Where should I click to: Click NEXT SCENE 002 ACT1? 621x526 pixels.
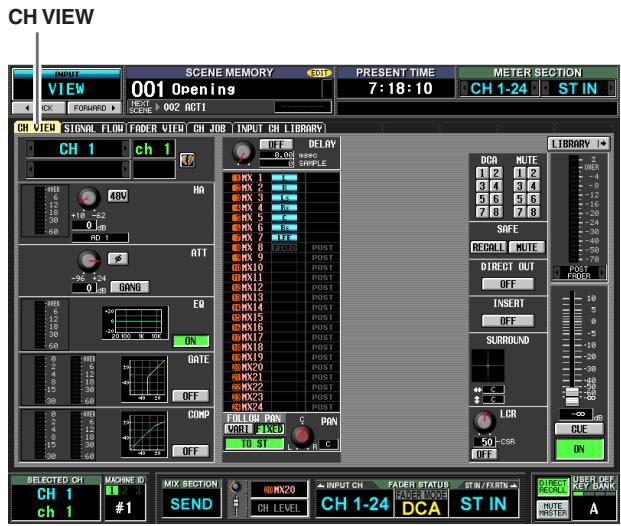tap(185, 107)
